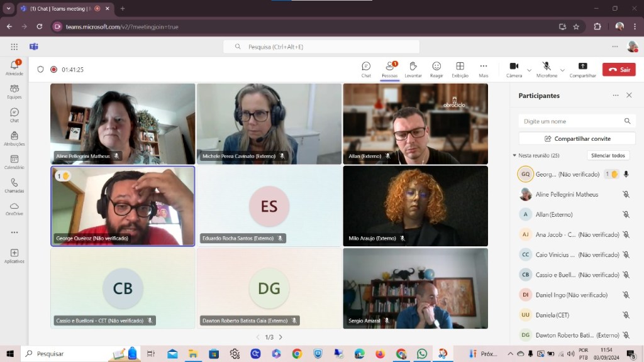Expand the microphone options dropdown arrow
Viewport: 644px width, 362px height.
coord(562,70)
